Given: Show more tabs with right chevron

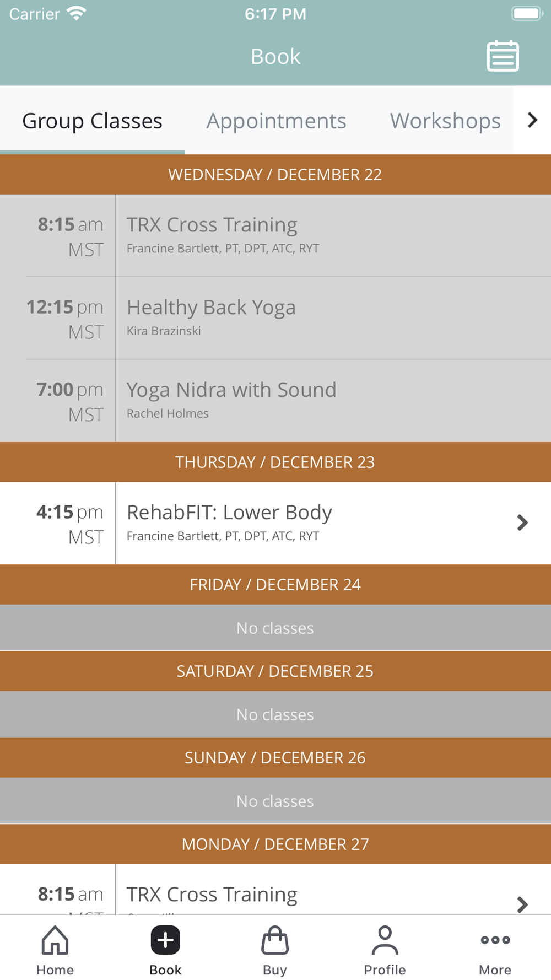Looking at the screenshot, I should 532,120.
